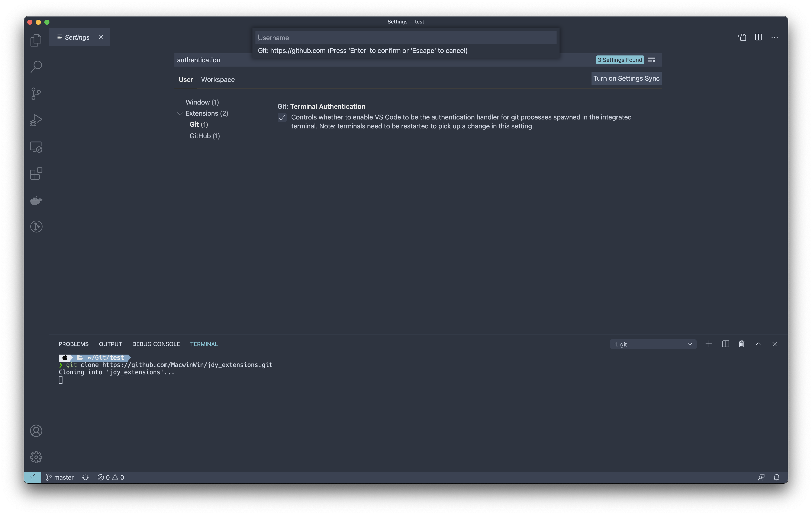Click the master branch in status bar
The width and height of the screenshot is (812, 515).
(x=60, y=477)
